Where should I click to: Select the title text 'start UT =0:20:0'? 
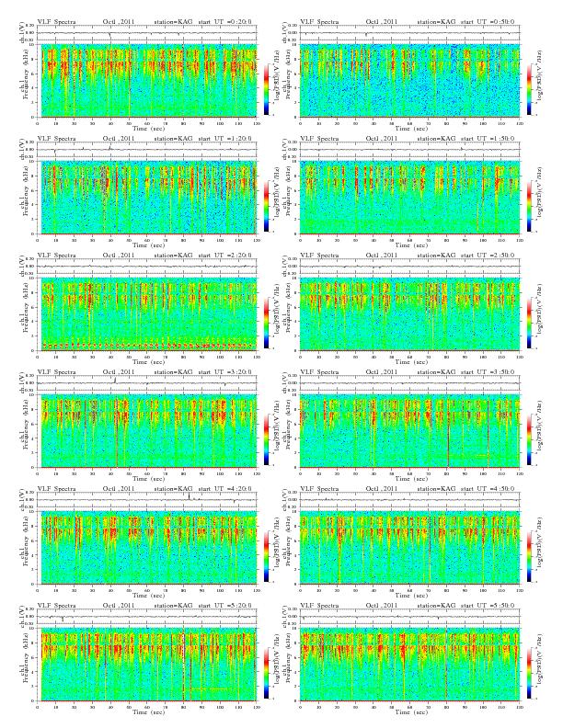tap(224, 21)
